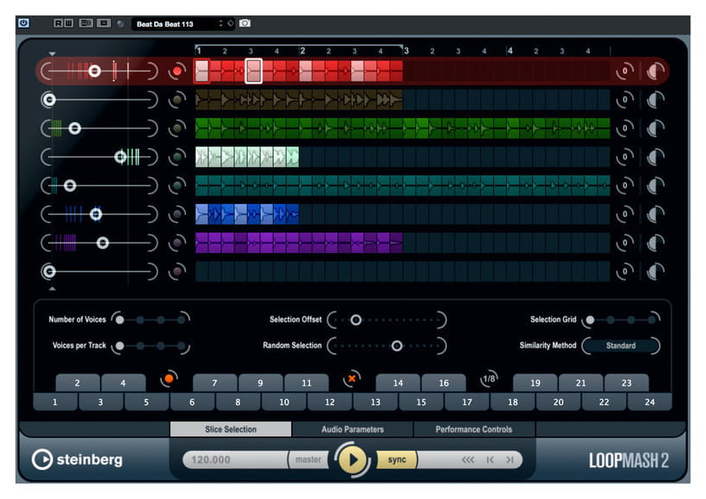Toggle the blue track monitor button
This screenshot has width=706, height=499.
pos(177,214)
